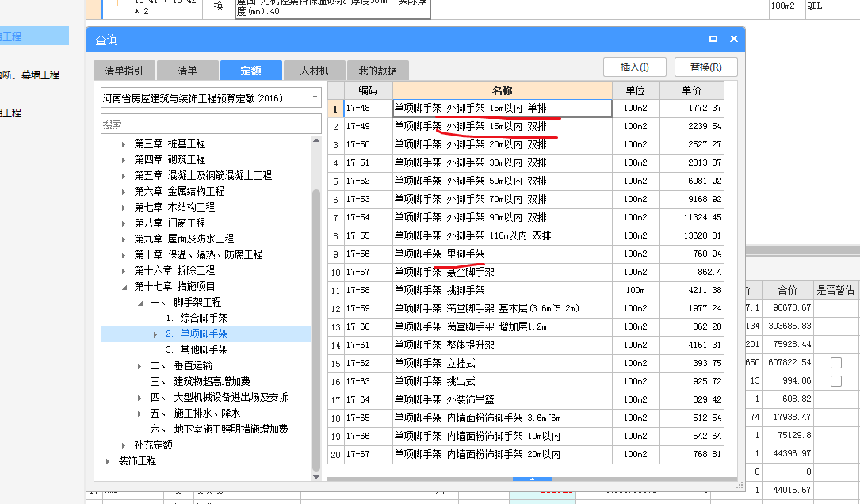This screenshot has height=504, width=860.
Task: Select row 17-64 外装饰吊篮
Action: point(526,400)
